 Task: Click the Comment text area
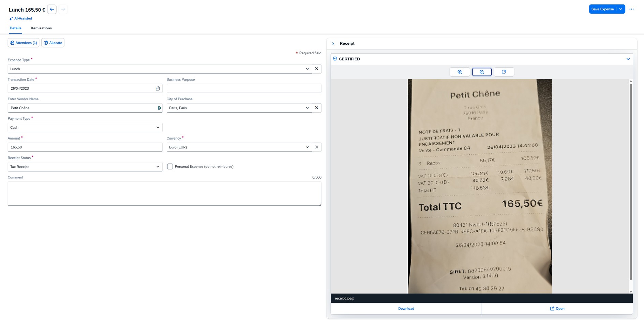[x=164, y=193]
